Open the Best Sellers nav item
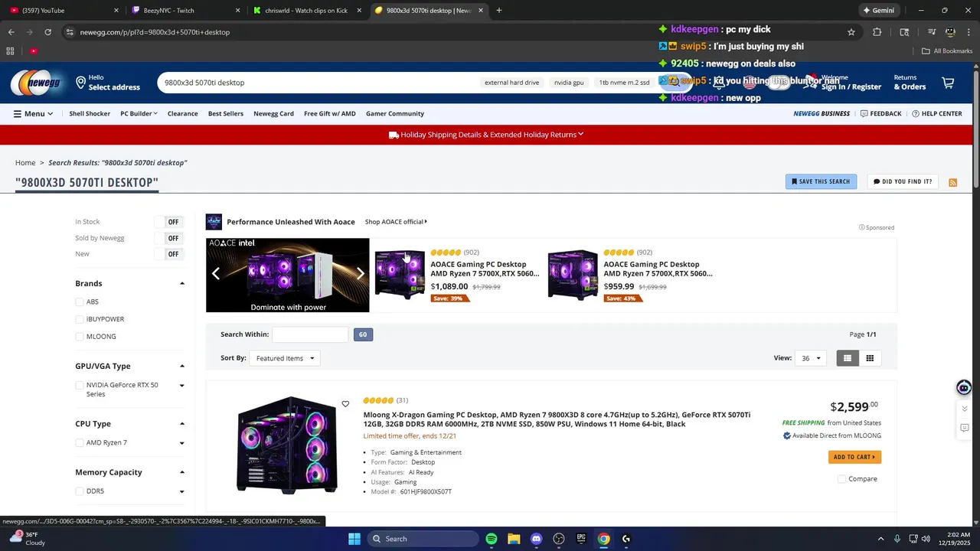 click(x=226, y=113)
